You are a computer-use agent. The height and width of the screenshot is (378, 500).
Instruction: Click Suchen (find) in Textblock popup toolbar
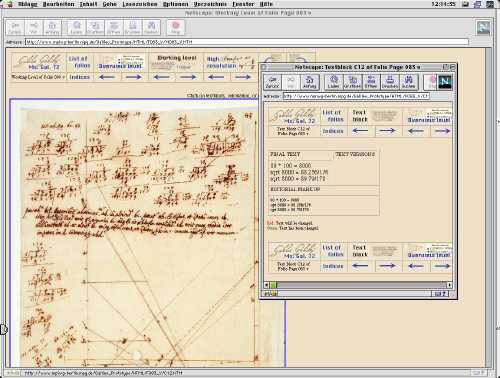tap(408, 82)
